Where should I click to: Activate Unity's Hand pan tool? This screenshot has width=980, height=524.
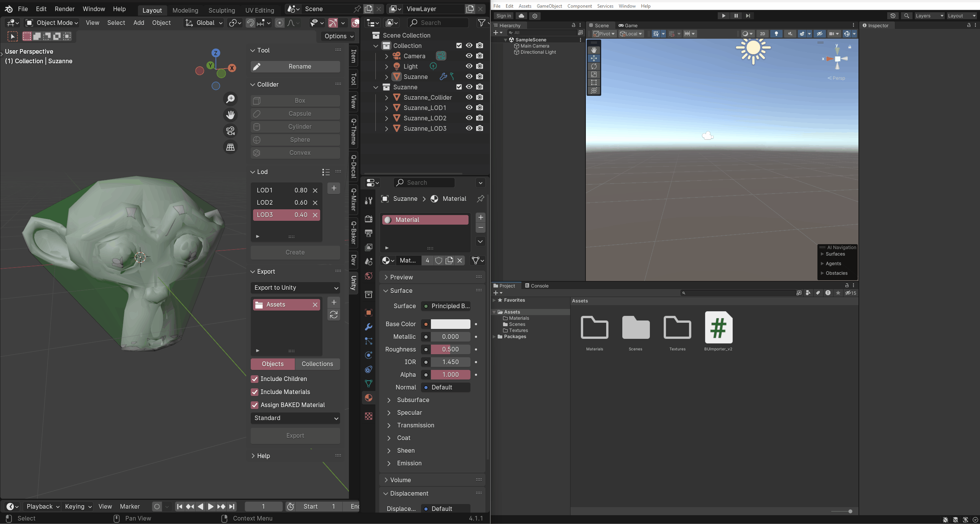point(594,50)
